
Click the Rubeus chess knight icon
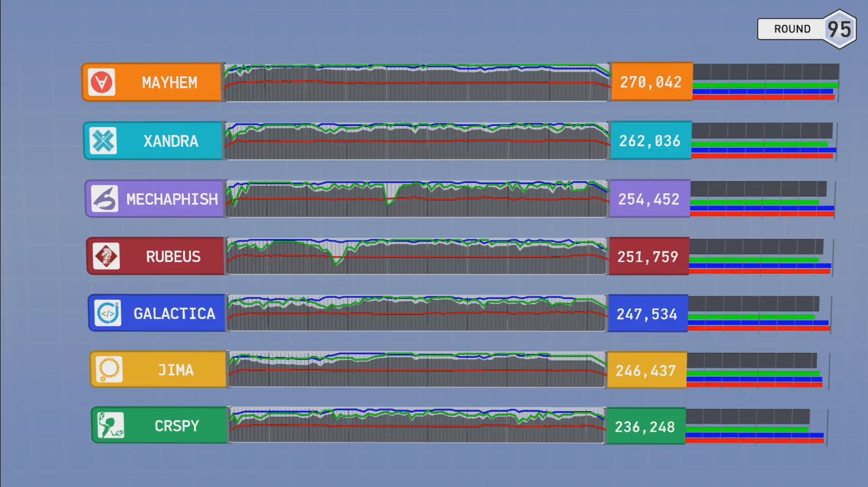click(106, 256)
